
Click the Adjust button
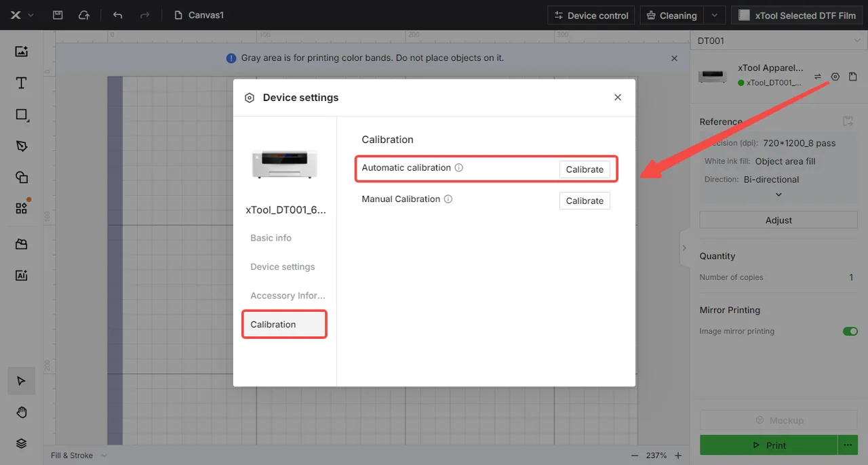pos(778,220)
